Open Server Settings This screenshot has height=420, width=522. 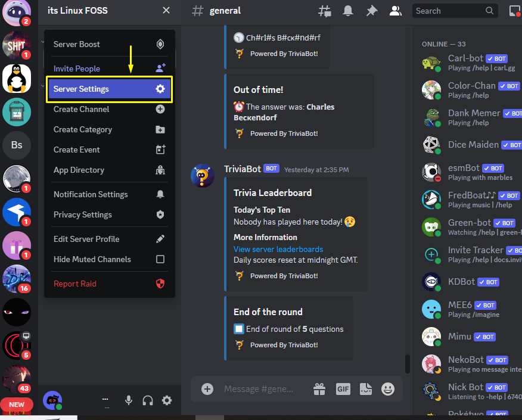(x=110, y=89)
